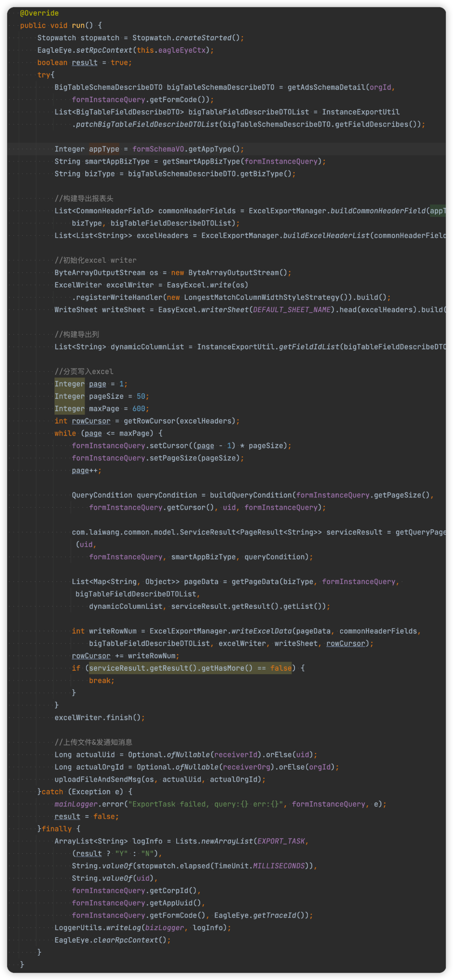Image resolution: width=453 pixels, height=980 pixels.
Task: Place cursor on createStarted call
Action: [x=203, y=38]
